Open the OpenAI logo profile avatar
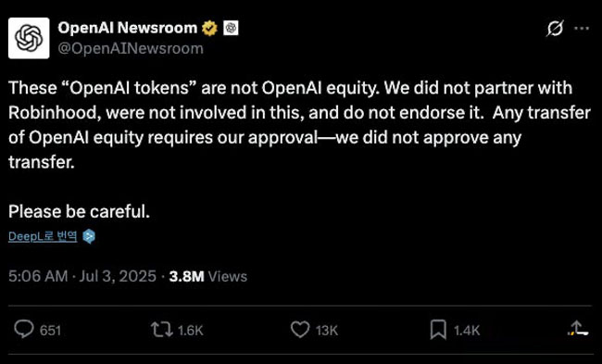602x364 pixels. 29,38
